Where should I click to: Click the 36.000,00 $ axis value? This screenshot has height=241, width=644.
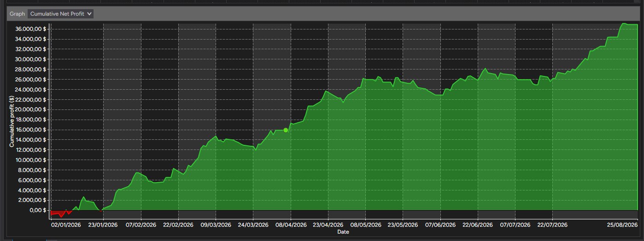coord(31,29)
